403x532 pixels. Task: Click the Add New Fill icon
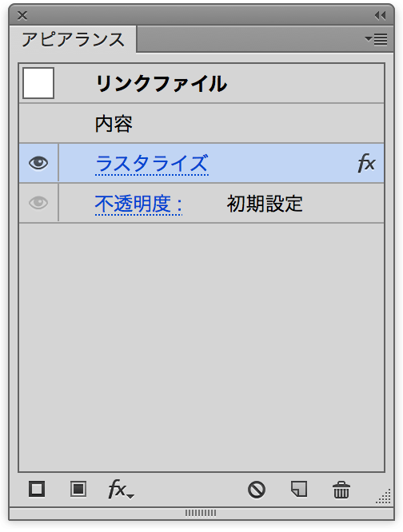click(78, 489)
